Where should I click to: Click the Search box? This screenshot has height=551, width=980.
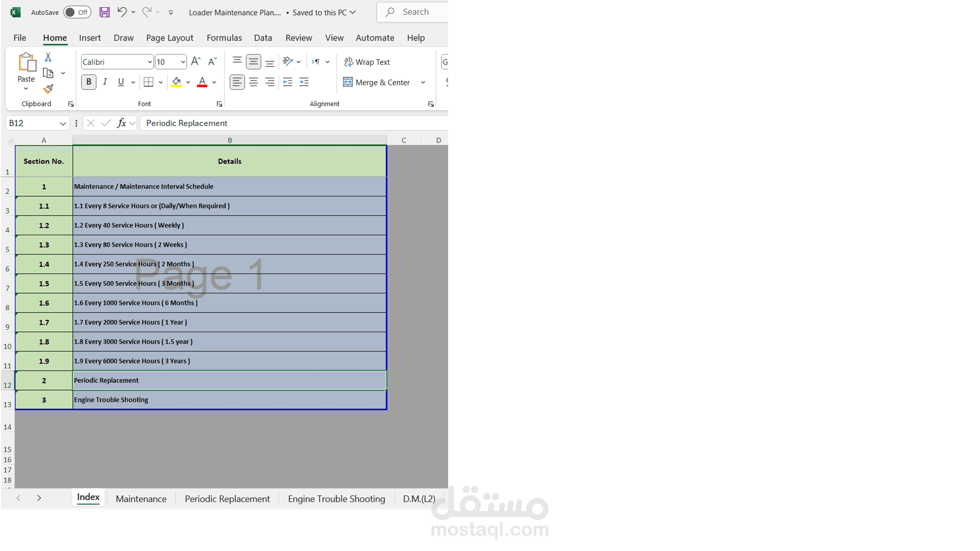[412, 12]
